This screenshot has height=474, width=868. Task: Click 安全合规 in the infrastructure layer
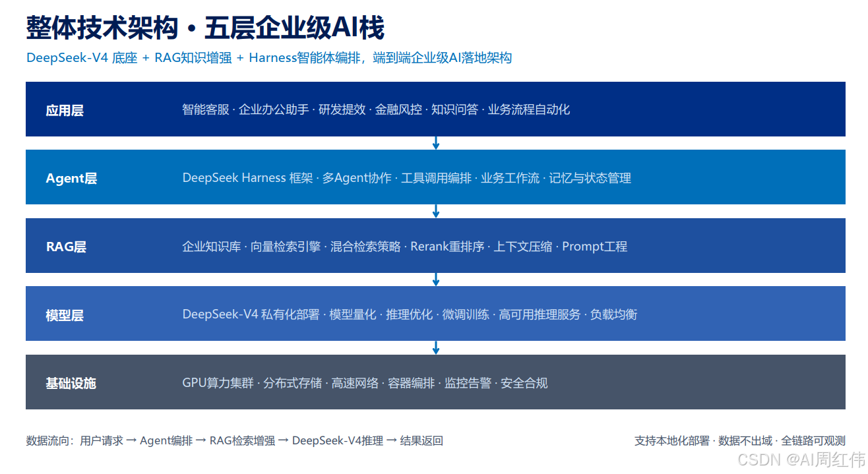coord(524,383)
